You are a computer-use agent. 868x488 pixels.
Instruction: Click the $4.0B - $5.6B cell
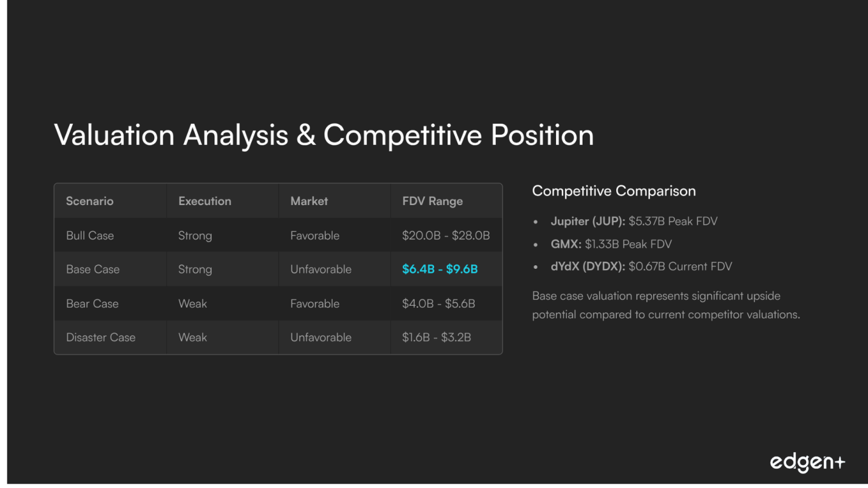(x=438, y=303)
